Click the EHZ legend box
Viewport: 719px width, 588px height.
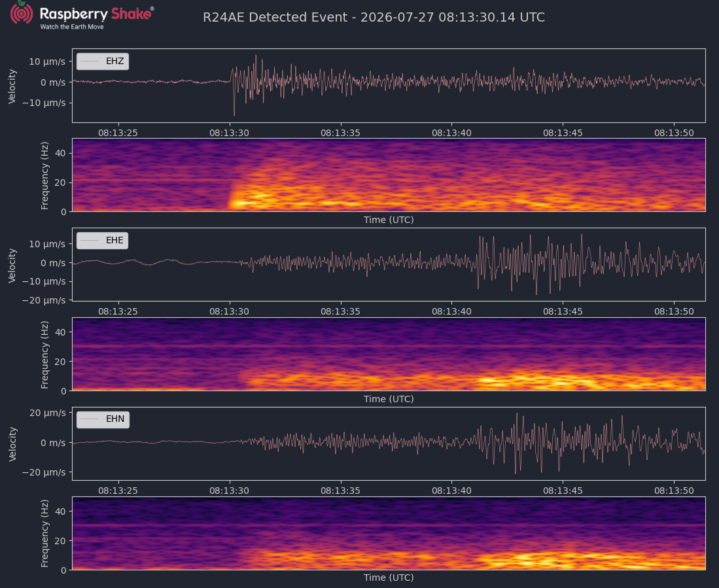click(x=103, y=61)
